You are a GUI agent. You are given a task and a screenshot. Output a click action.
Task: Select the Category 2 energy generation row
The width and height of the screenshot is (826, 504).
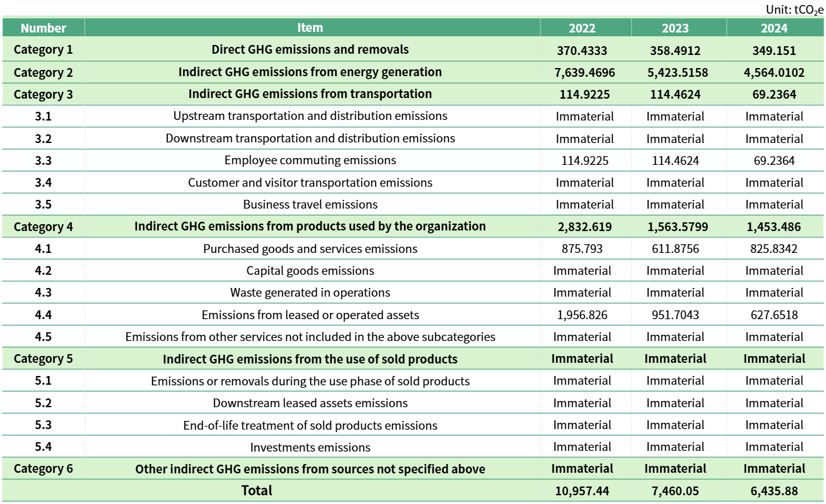311,72
